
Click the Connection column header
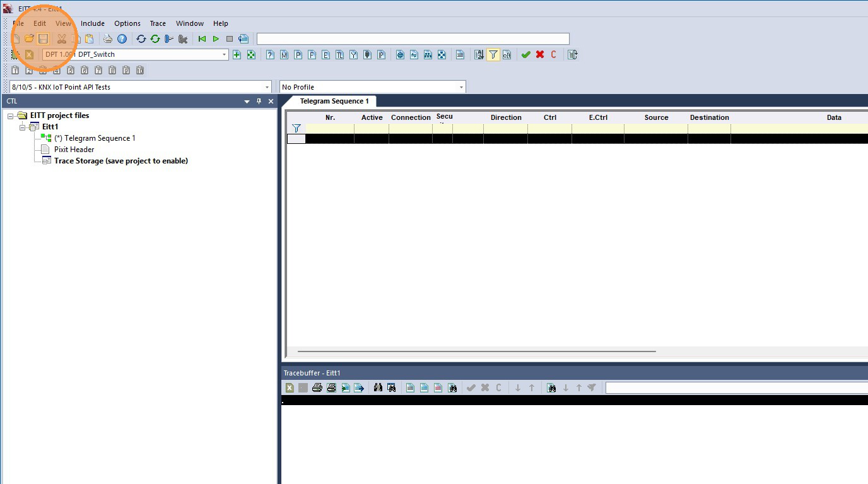click(x=411, y=117)
